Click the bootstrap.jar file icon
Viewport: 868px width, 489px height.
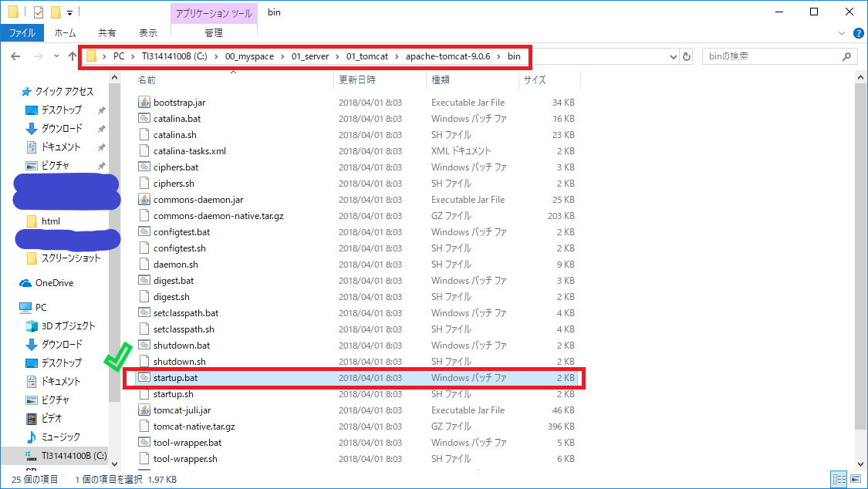click(x=144, y=103)
